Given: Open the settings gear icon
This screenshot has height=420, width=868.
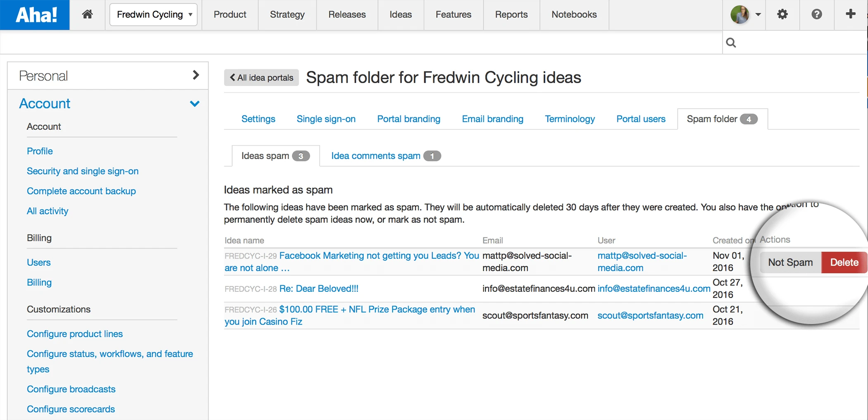Looking at the screenshot, I should point(782,14).
